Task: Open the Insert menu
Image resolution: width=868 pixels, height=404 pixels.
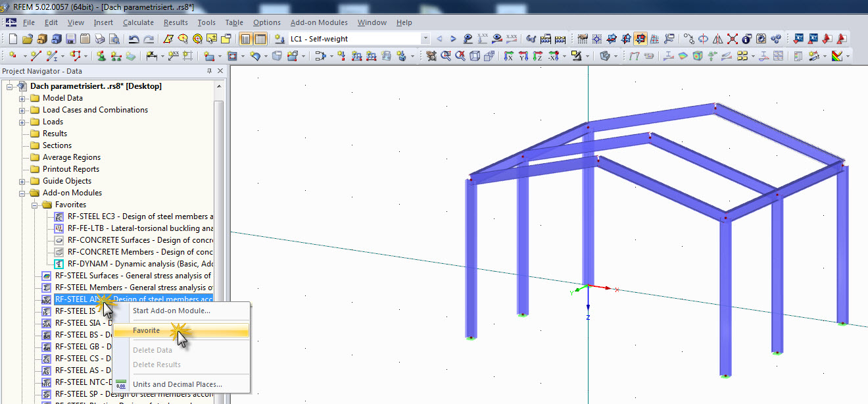Action: pyautogui.click(x=103, y=22)
